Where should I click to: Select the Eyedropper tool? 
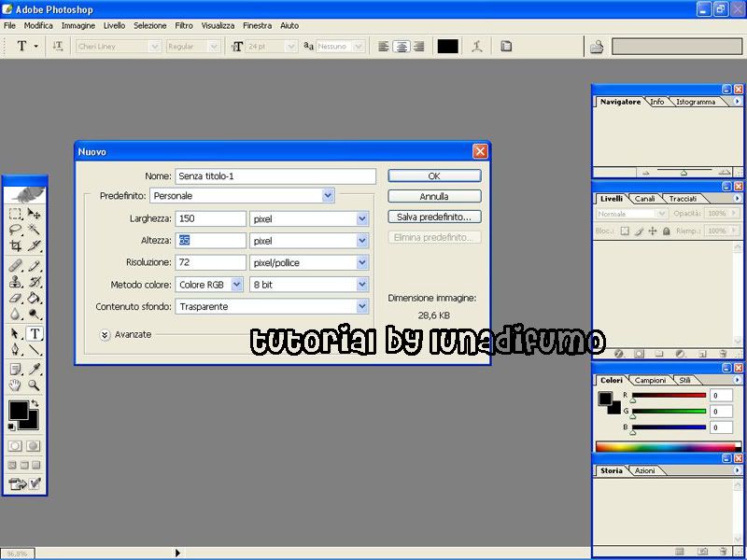point(34,369)
